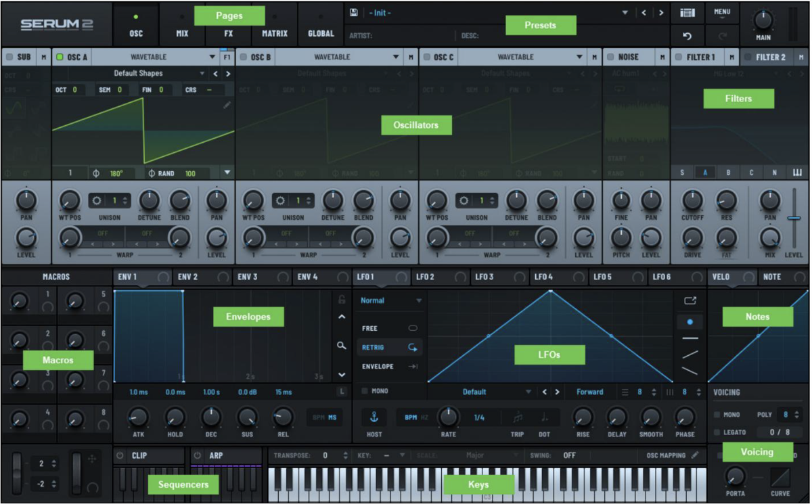This screenshot has height=504, width=812.
Task: Open the preset dropdown arrow
Action: point(625,13)
